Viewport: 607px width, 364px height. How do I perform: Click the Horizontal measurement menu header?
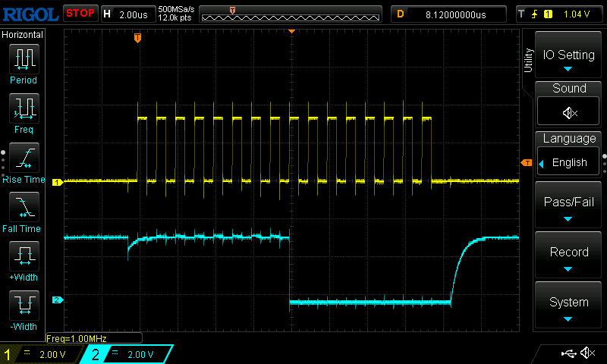click(x=23, y=35)
